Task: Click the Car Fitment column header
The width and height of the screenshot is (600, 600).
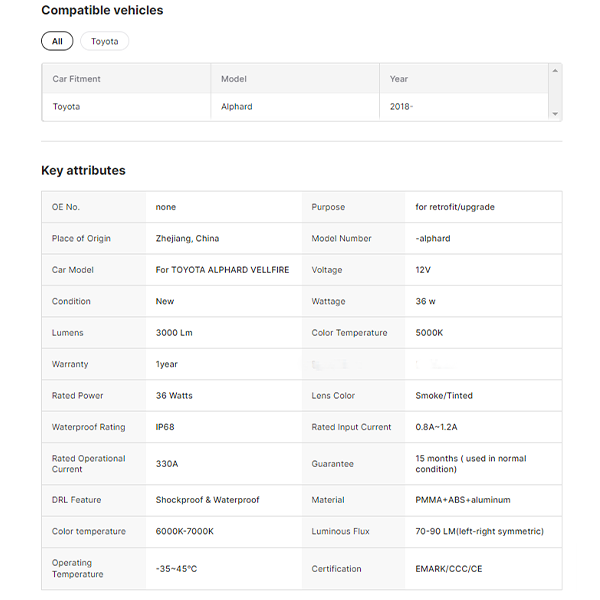Action: click(77, 79)
